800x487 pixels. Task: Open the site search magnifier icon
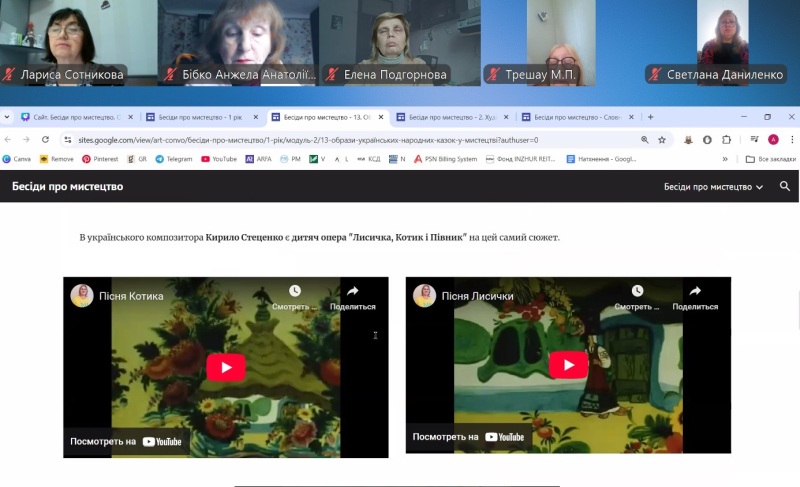[785, 186]
